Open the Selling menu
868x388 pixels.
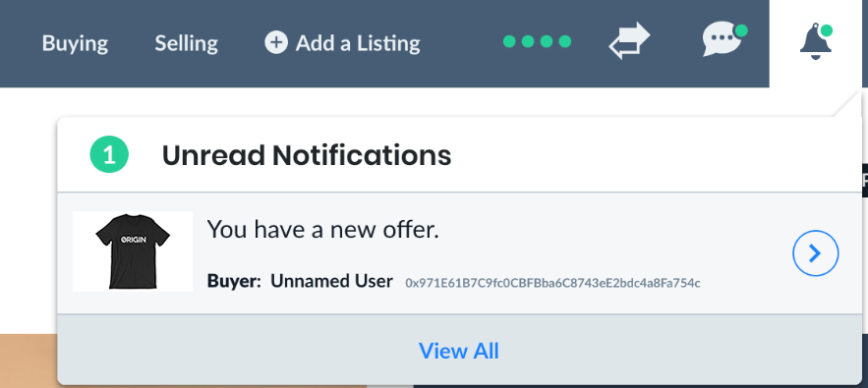tap(186, 43)
